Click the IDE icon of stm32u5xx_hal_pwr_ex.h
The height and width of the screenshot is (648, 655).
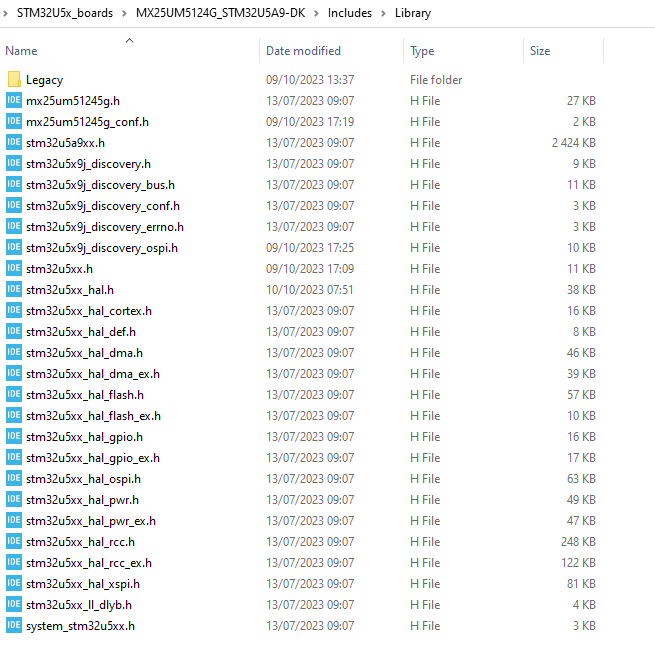(x=14, y=520)
